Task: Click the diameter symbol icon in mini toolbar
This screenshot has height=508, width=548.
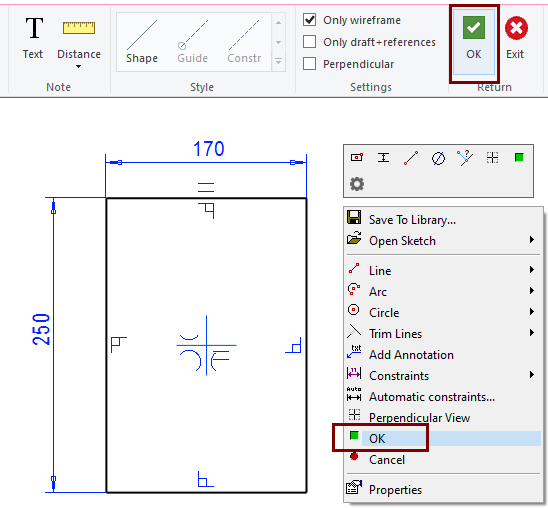Action: coord(438,158)
